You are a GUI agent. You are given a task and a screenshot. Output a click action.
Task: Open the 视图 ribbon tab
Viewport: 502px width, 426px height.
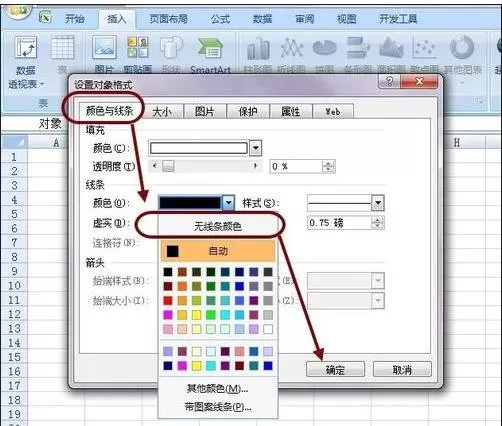[x=346, y=19]
